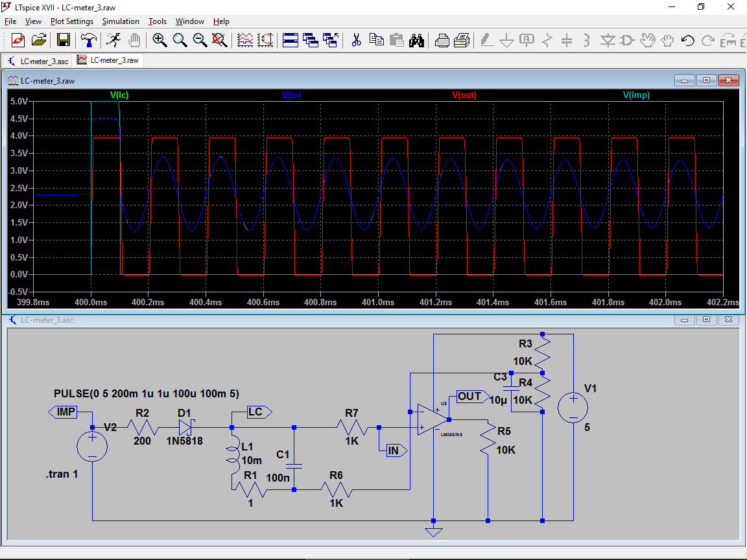Open the Control Panel hammer icon
747x560 pixels.
tap(89, 41)
